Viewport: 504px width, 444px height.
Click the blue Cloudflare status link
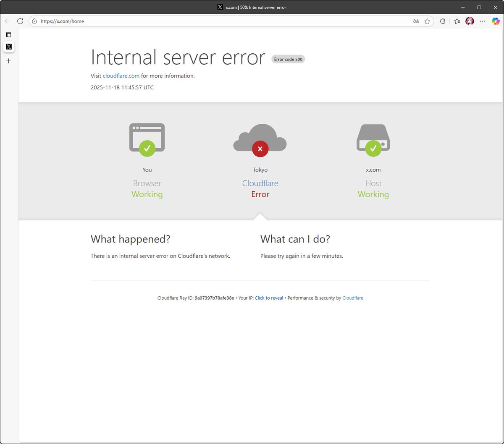[x=260, y=183]
